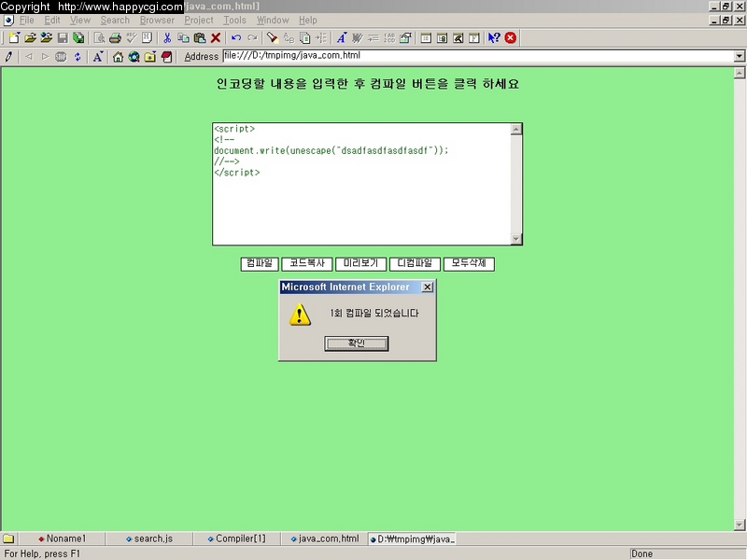747x560 pixels.
Task: Click the Undo arrow icon
Action: point(236,38)
